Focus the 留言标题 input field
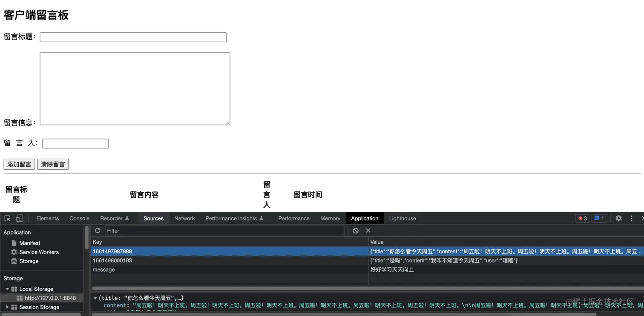The width and height of the screenshot is (644, 316). 133,37
